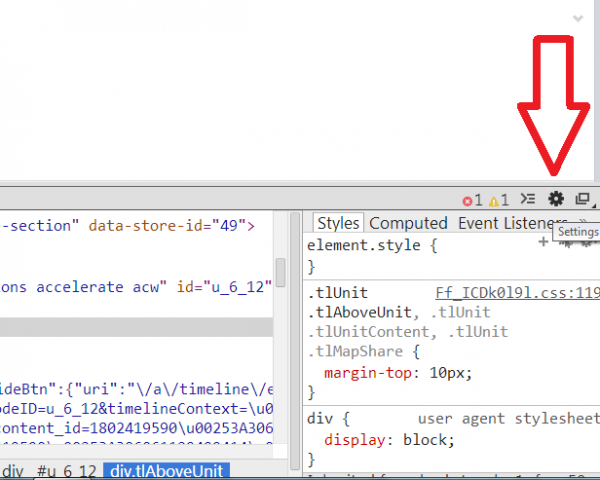Click the content_id=1802419590 code line
Viewport: 600px width, 480px height.
tap(137, 428)
